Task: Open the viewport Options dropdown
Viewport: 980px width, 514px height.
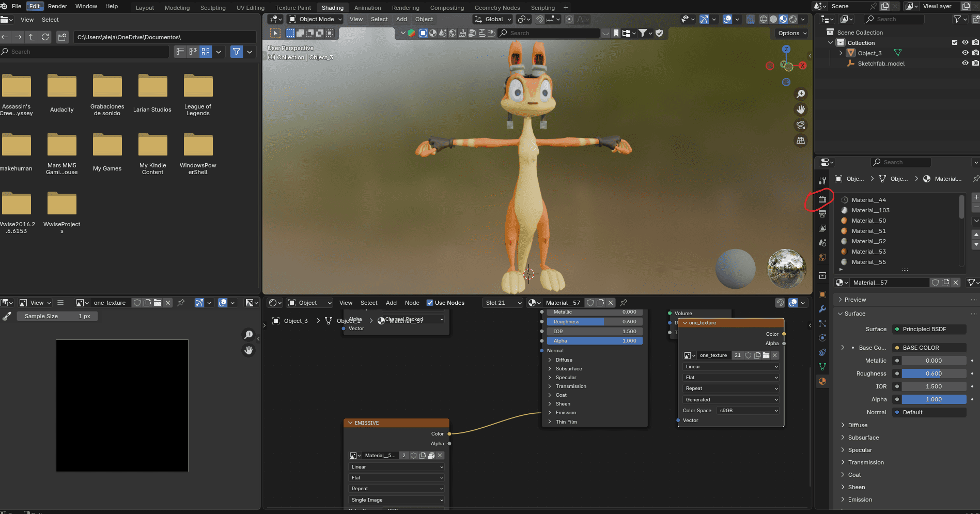Action: click(792, 33)
